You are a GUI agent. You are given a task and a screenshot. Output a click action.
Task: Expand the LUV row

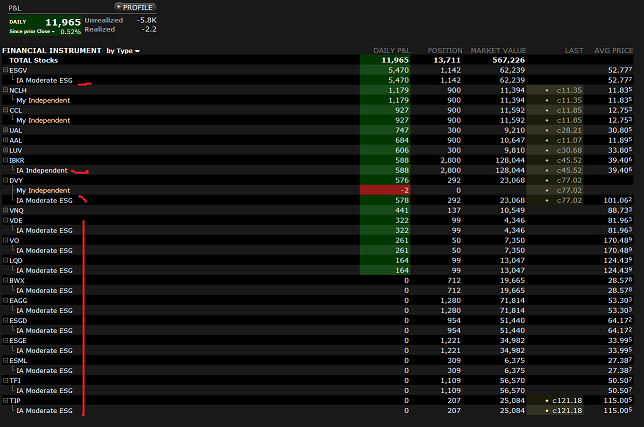point(5,150)
